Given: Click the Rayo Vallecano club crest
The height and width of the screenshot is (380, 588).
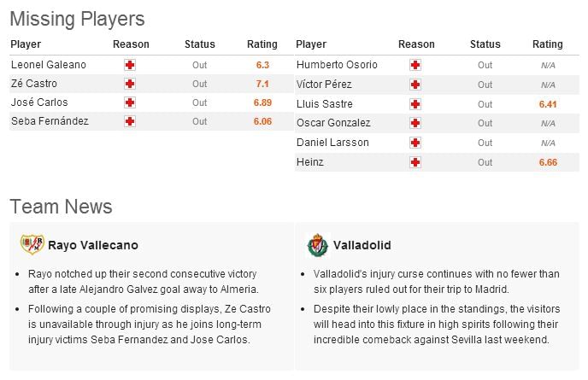Looking at the screenshot, I should (32, 244).
